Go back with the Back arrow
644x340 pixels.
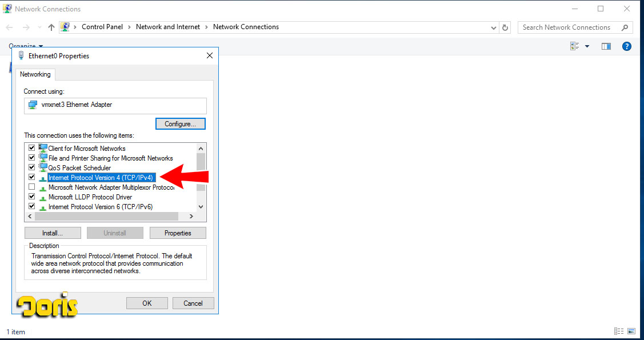(10, 27)
